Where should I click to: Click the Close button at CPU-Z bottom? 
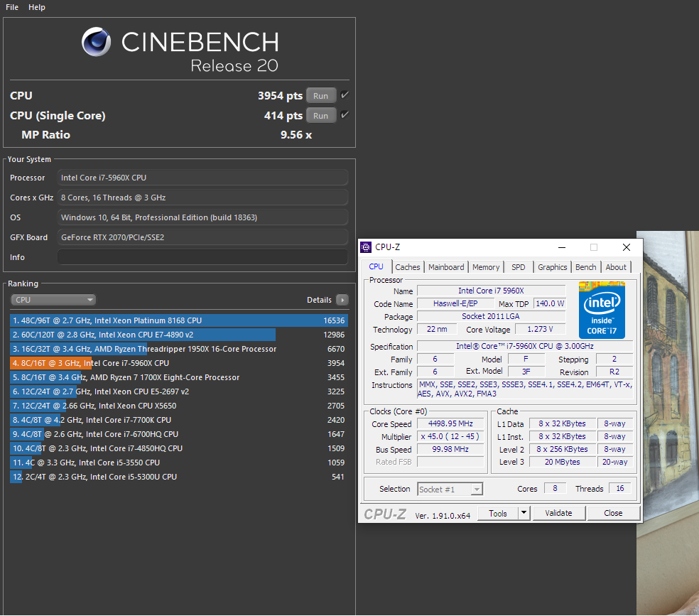tap(613, 513)
